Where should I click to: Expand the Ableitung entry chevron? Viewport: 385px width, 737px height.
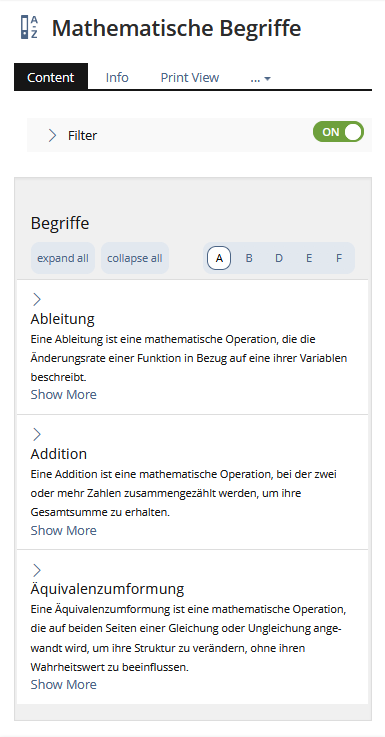37,299
